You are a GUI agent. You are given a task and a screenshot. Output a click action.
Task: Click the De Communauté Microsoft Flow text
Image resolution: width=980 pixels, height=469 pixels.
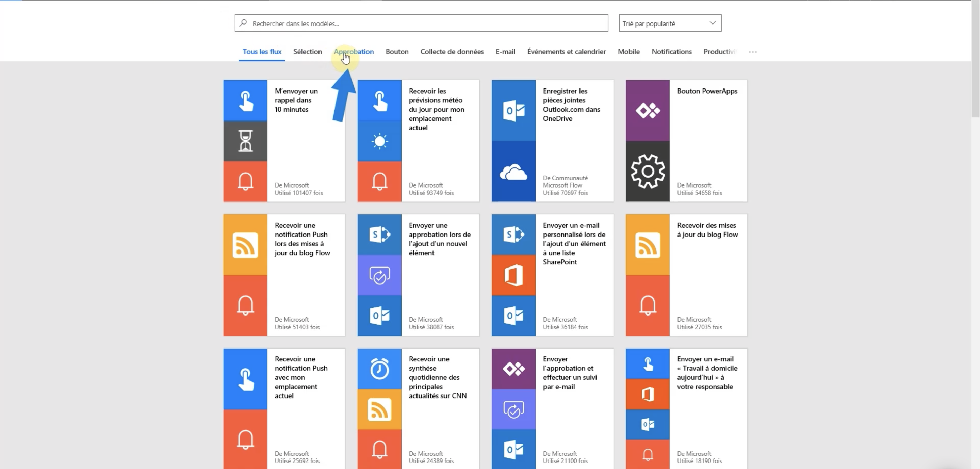565,181
